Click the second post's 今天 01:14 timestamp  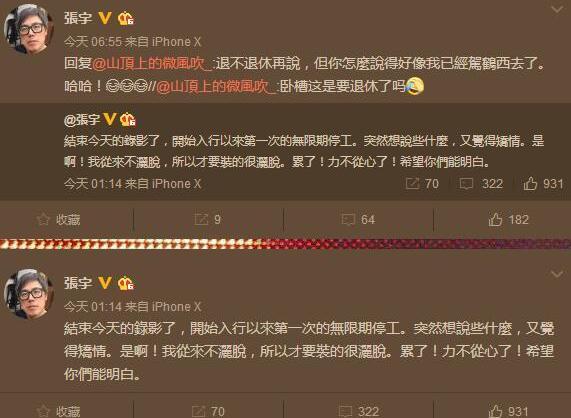(x=93, y=307)
